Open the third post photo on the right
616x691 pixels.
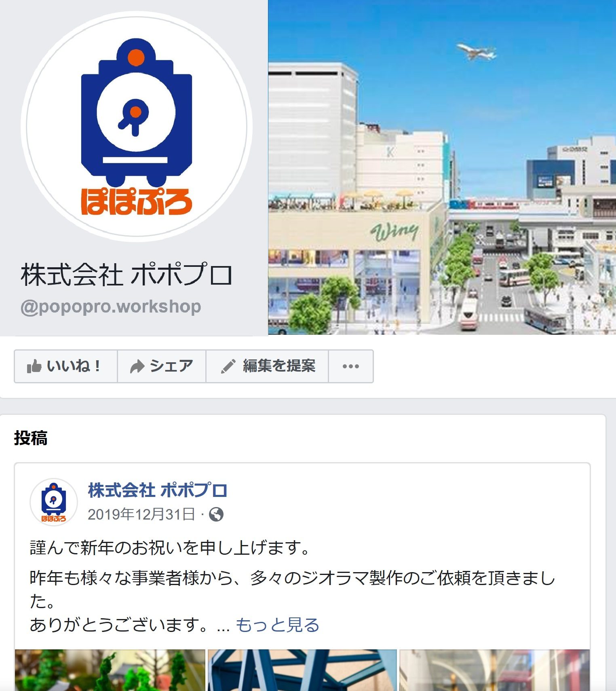point(494,670)
